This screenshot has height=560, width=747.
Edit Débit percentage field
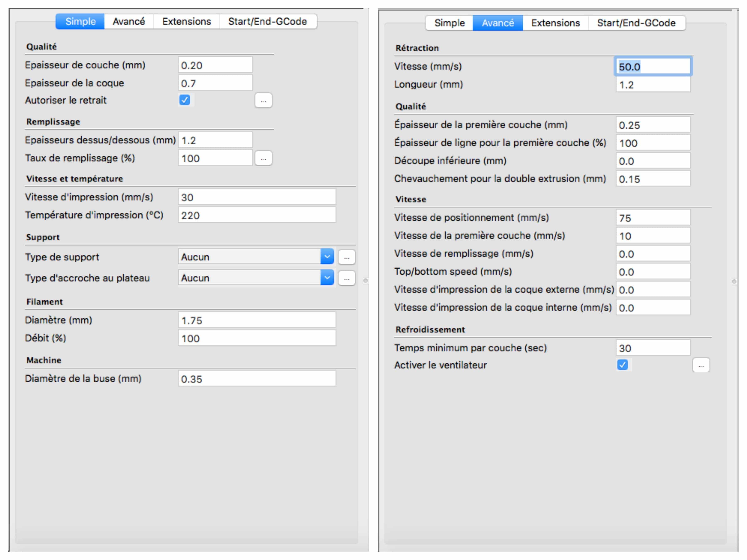pyautogui.click(x=257, y=338)
